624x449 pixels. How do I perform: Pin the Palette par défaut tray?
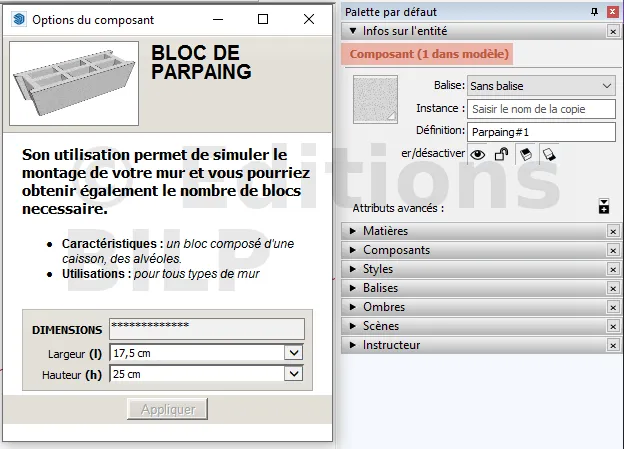(x=595, y=11)
